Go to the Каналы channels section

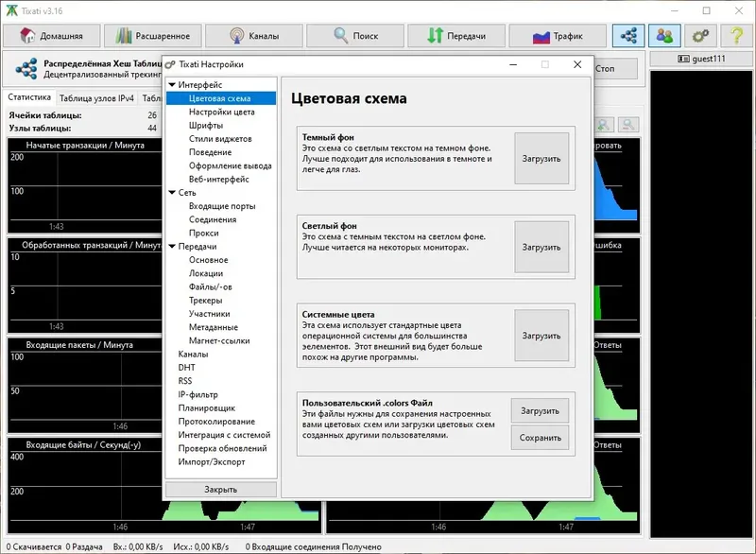tap(254, 36)
